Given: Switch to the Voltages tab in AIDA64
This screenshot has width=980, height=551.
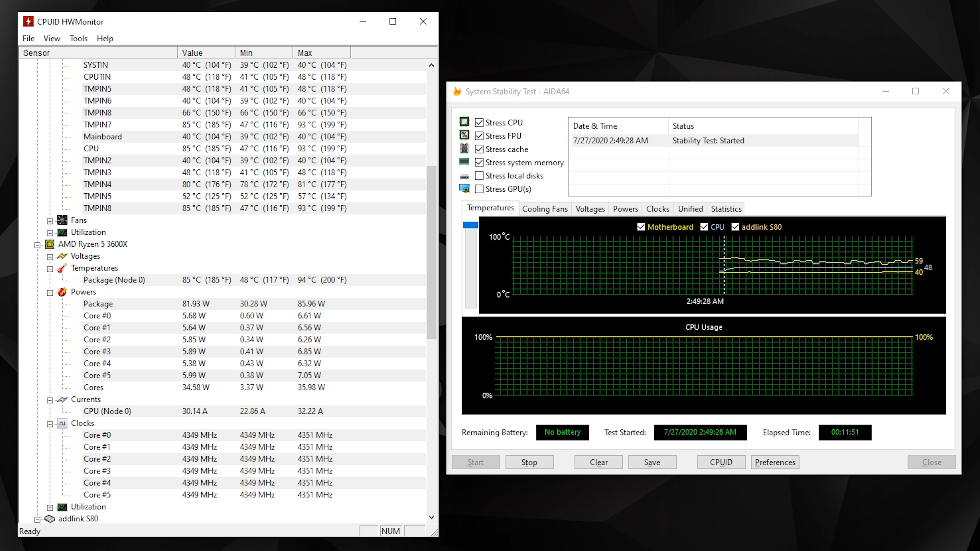Looking at the screenshot, I should 590,209.
